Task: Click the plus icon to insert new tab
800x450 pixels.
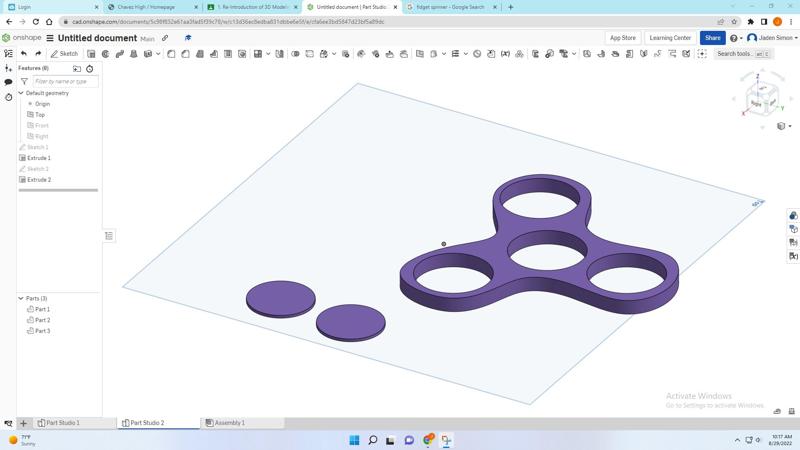Action: coord(23,423)
